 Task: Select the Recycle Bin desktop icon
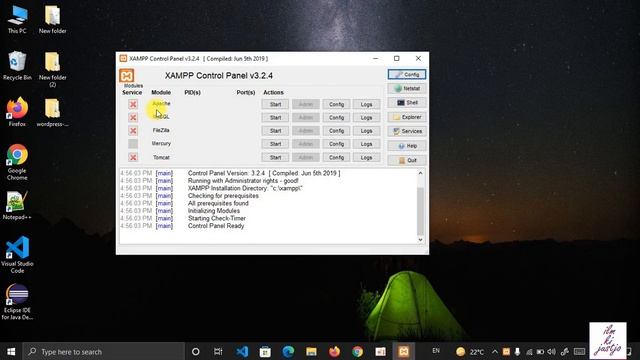coord(17,66)
